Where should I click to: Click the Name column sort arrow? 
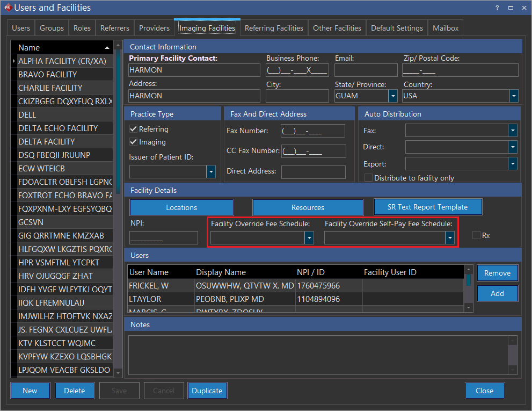tap(107, 48)
